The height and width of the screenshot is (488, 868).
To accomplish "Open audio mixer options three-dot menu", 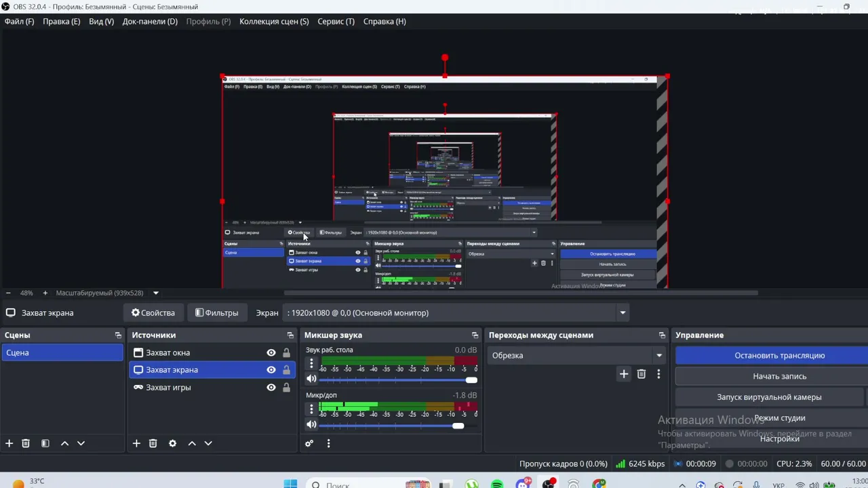I will point(328,443).
